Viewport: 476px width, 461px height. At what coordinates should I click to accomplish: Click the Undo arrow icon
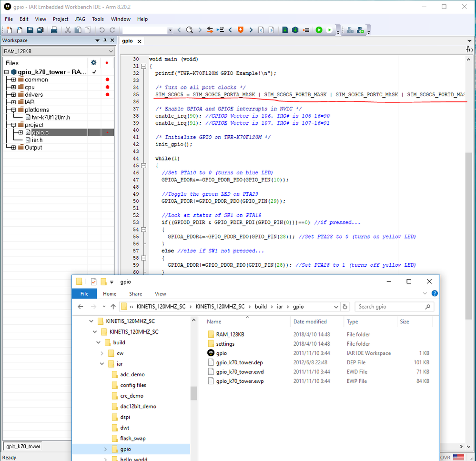click(102, 30)
